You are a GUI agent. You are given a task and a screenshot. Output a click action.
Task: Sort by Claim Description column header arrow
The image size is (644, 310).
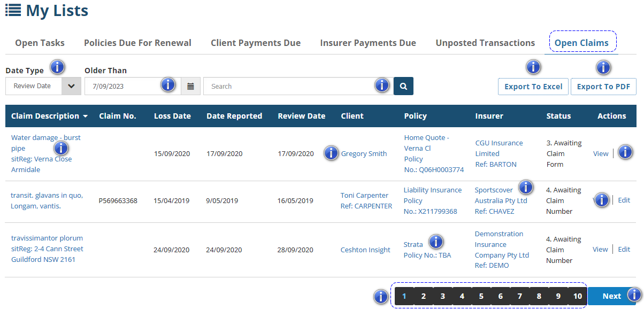(x=85, y=117)
